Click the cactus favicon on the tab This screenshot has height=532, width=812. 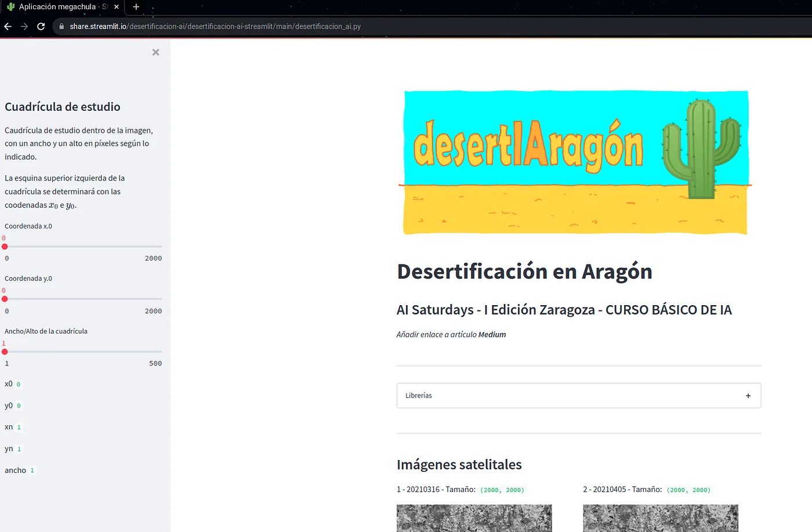pyautogui.click(x=10, y=7)
